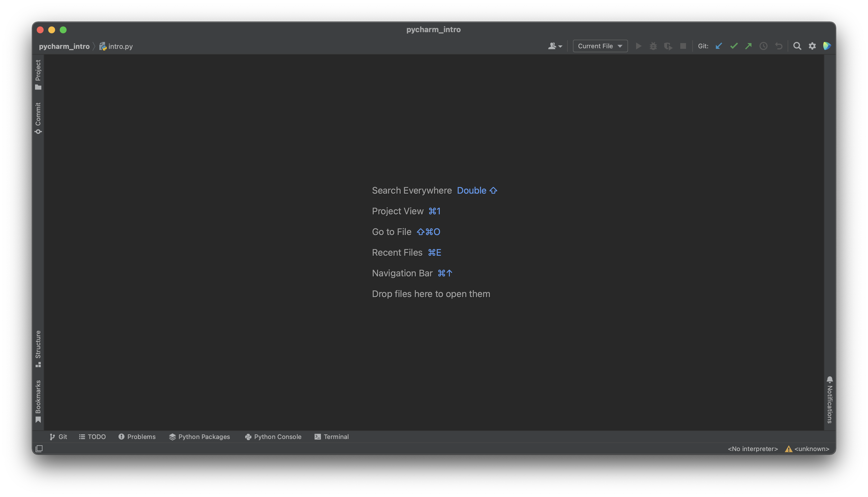The image size is (868, 497).
Task: Close the window with red button
Action: click(x=40, y=30)
